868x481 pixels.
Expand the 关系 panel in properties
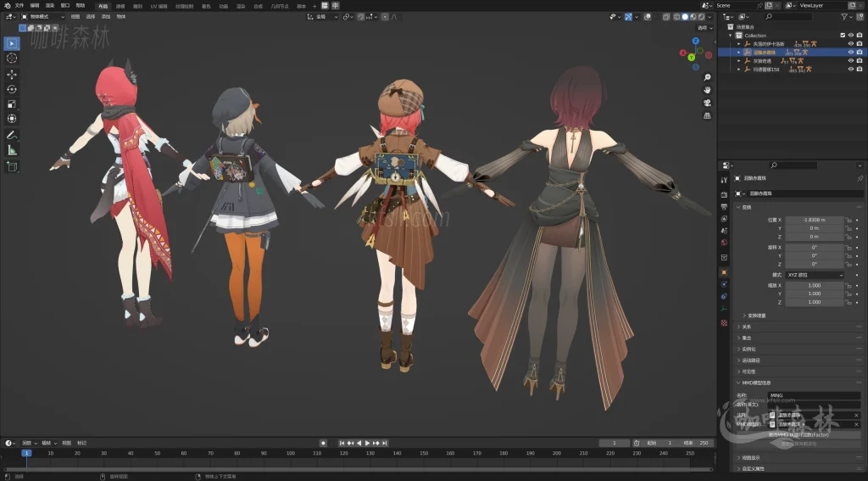coord(746,327)
